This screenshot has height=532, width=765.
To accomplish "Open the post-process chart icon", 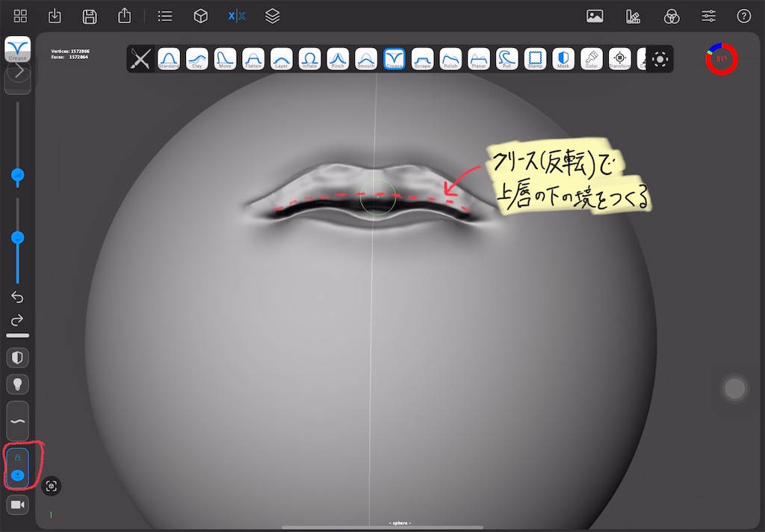I will point(633,16).
